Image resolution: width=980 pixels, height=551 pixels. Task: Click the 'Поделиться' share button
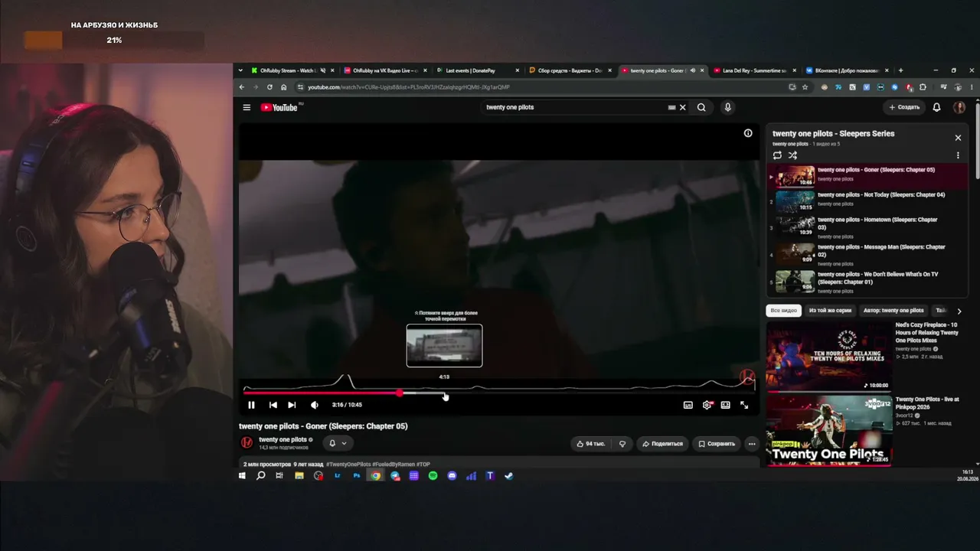662,444
